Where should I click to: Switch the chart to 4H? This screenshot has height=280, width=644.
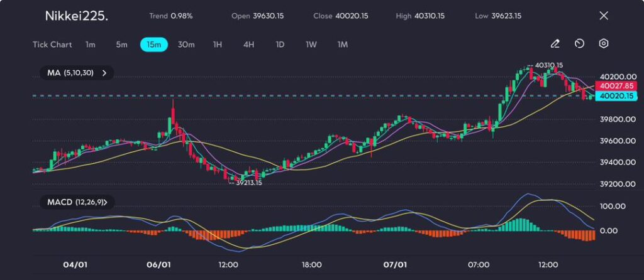coord(248,45)
